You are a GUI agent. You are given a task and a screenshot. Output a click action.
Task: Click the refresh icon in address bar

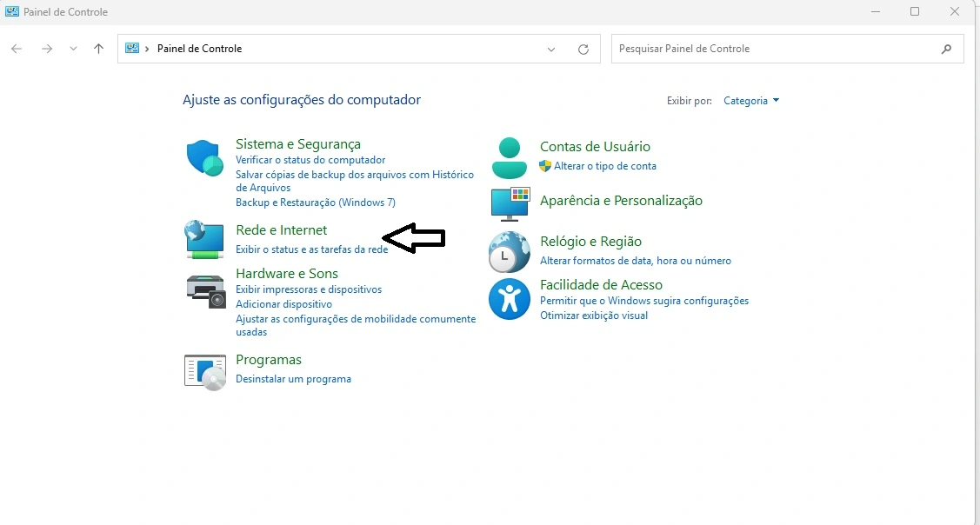pyautogui.click(x=583, y=49)
